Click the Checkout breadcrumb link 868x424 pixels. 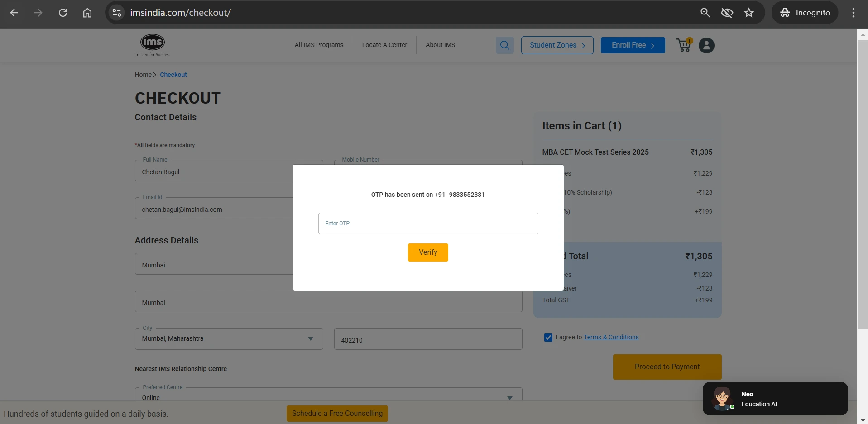click(x=173, y=75)
